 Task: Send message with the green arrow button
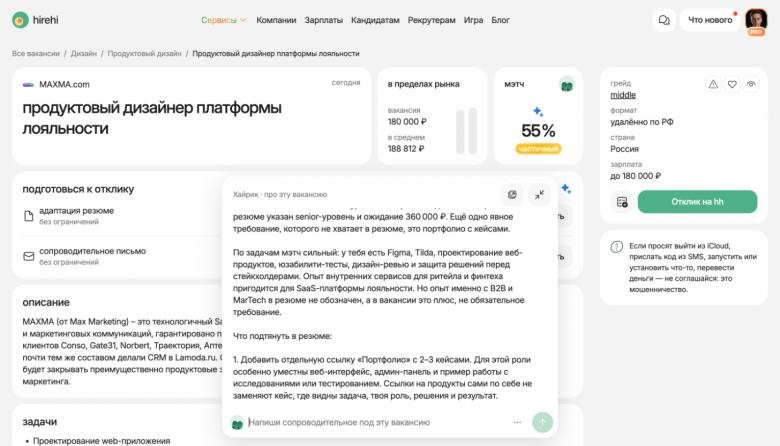point(542,422)
